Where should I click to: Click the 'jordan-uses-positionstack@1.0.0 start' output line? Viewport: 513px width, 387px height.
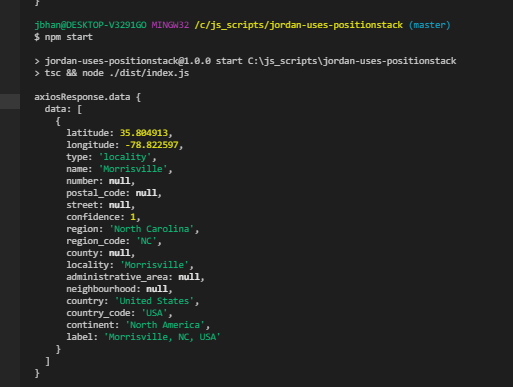point(245,61)
